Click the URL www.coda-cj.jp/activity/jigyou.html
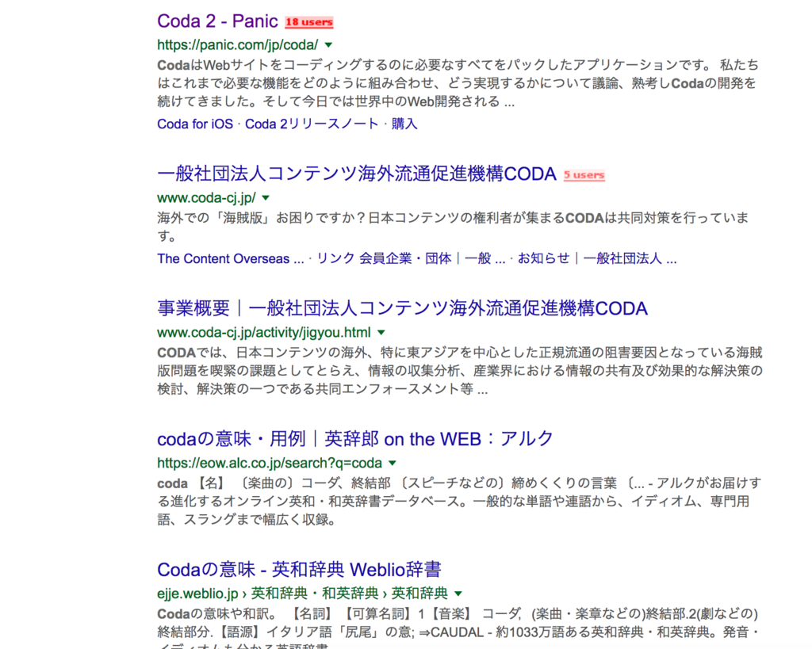The height and width of the screenshot is (649, 812). click(x=264, y=332)
